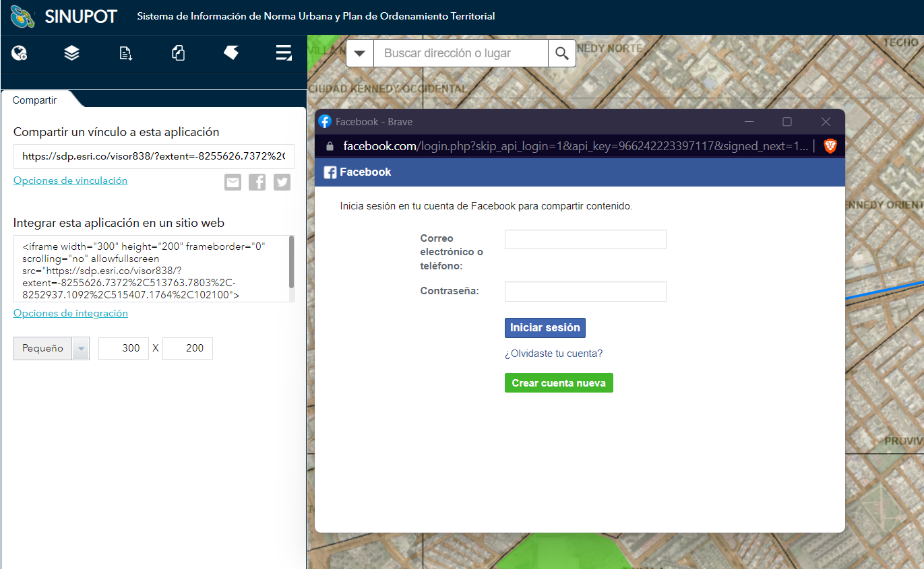924x569 pixels.
Task: Maximize the Facebook - Brave popup window
Action: [787, 122]
